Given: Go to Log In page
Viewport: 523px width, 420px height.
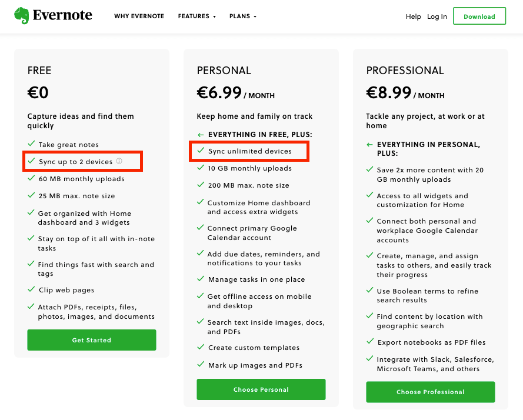Looking at the screenshot, I should (x=437, y=16).
